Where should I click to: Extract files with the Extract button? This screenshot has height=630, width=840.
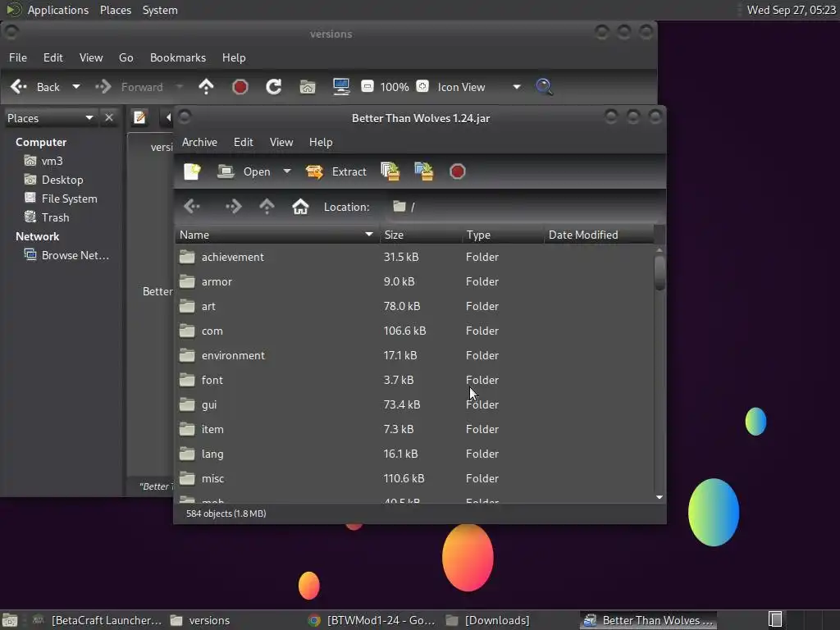(x=336, y=171)
